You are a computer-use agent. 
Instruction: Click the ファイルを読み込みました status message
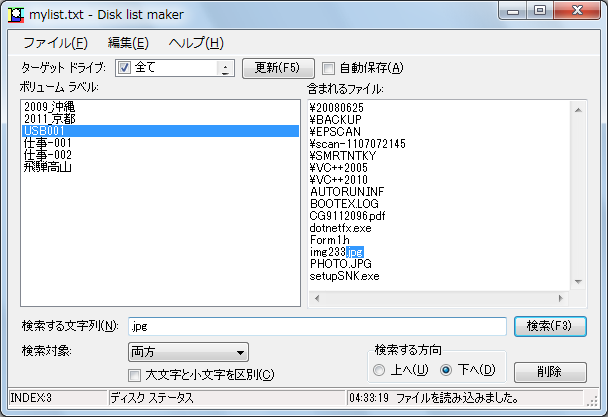click(x=458, y=398)
